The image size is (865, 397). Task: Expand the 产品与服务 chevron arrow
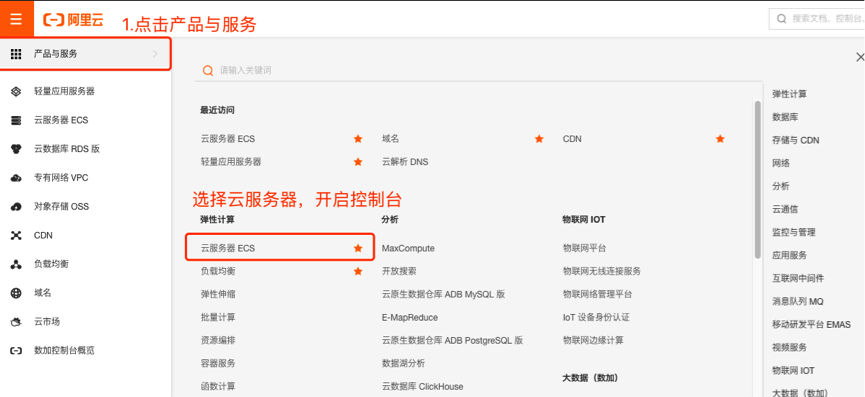click(155, 53)
